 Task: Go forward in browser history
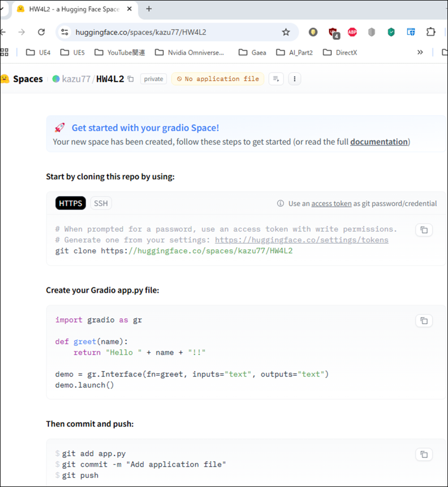pyautogui.click(x=22, y=32)
